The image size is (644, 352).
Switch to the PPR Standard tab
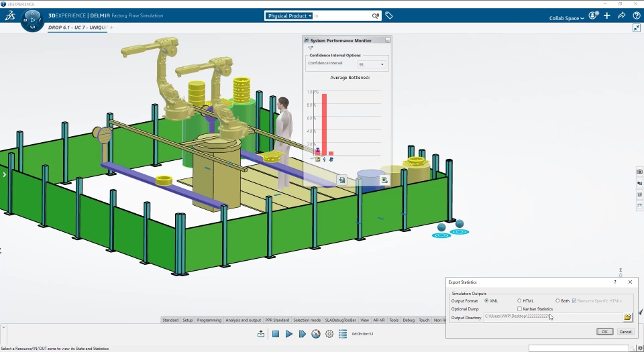pyautogui.click(x=277, y=320)
